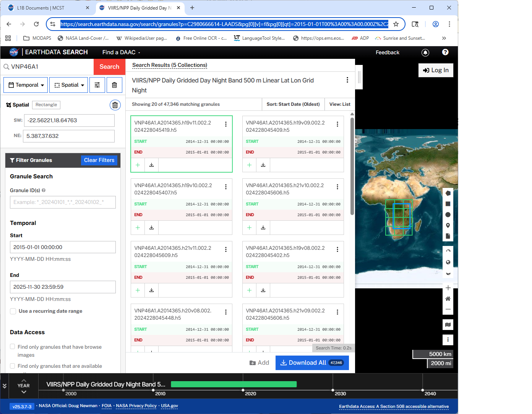Screen dimensions: 532x414
Task: Select the rectangle spatial search tool
Action: click(448, 204)
